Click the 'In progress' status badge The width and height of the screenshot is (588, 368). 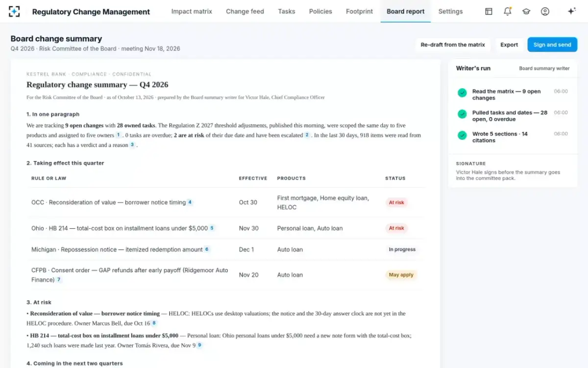coord(402,249)
